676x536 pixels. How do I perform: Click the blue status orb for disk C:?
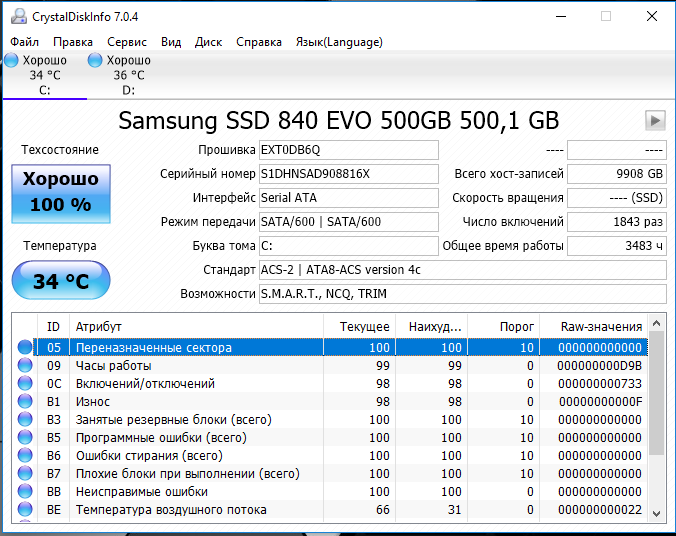[12, 60]
